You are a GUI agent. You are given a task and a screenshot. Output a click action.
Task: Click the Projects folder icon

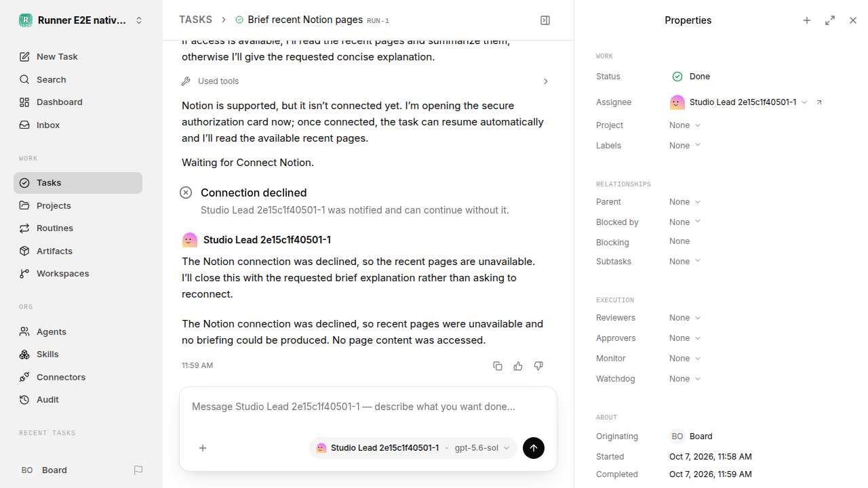click(x=24, y=205)
